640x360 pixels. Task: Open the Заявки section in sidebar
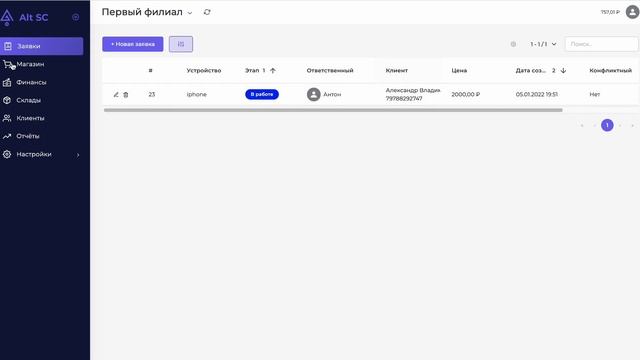pos(41,46)
